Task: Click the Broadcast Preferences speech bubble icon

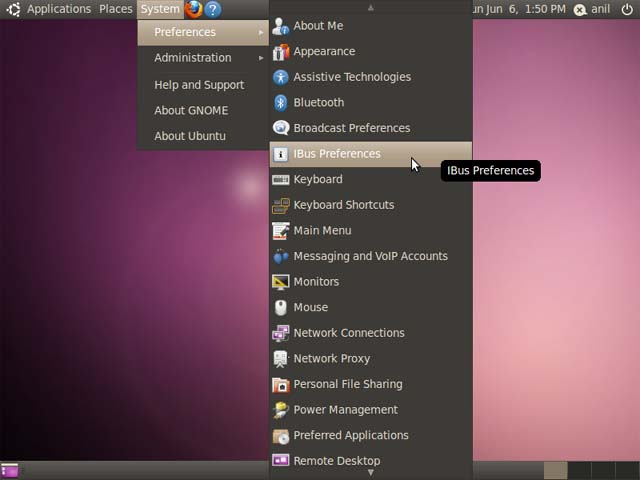Action: [281, 128]
